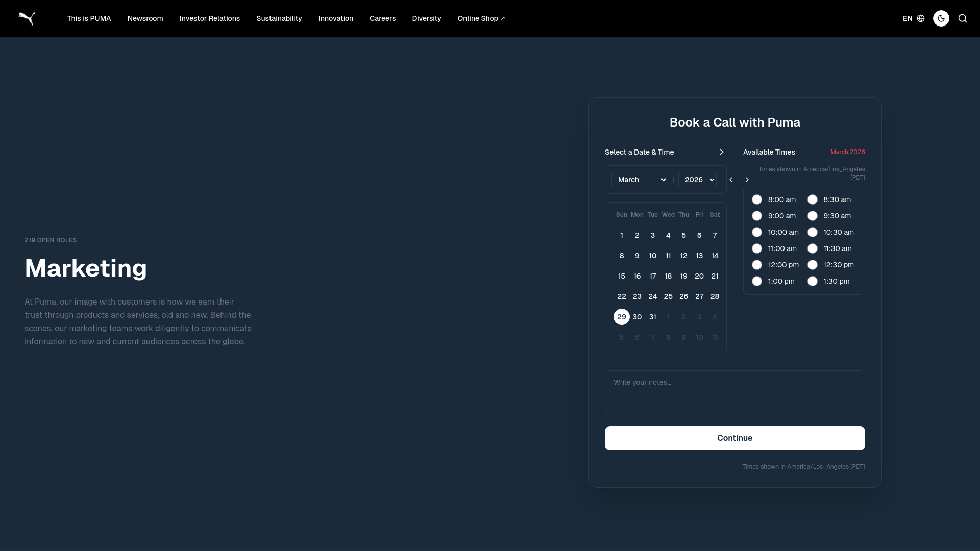This screenshot has height=551, width=980.
Task: Pick the 11:00 am time
Action: click(x=757, y=248)
